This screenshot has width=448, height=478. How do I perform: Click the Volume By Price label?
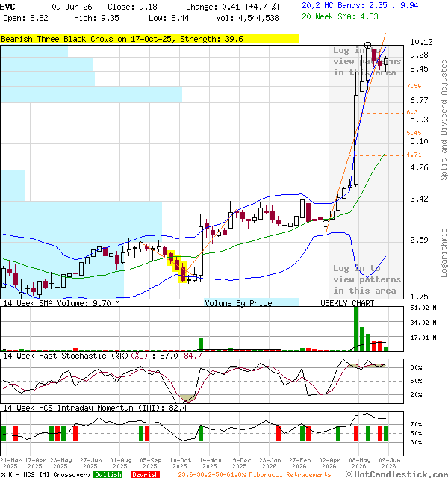point(238,303)
